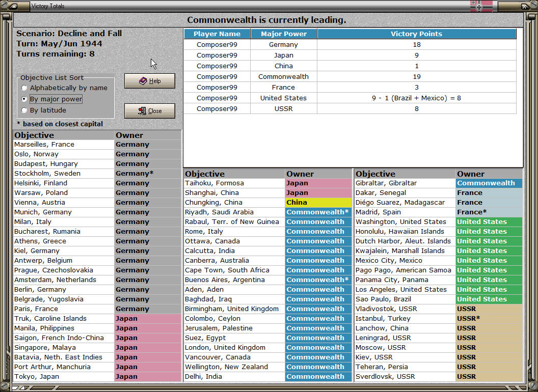Select objective 'Suez, Egypt'
Viewport: 538px width, 392px height.
point(234,338)
